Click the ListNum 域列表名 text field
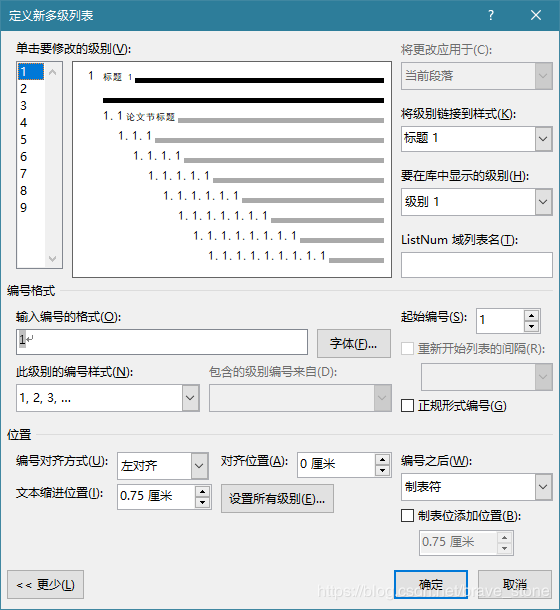The image size is (560, 610). point(477,265)
